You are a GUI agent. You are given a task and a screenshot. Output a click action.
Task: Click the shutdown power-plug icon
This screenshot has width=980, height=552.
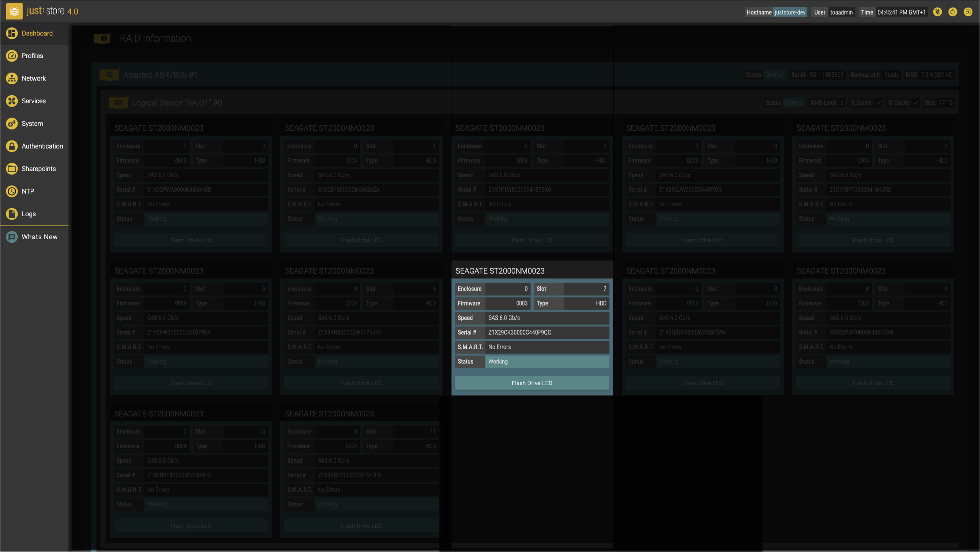(938, 12)
